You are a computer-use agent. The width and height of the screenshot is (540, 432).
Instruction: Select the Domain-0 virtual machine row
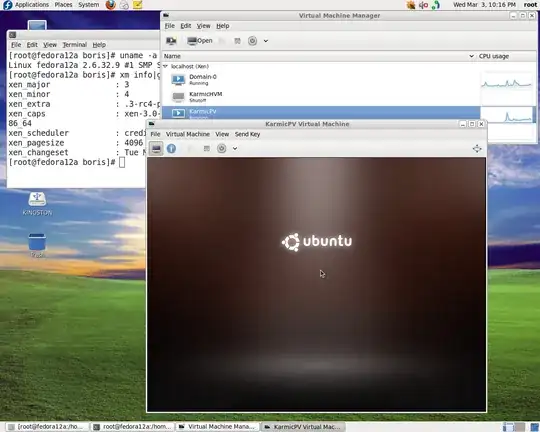321,80
